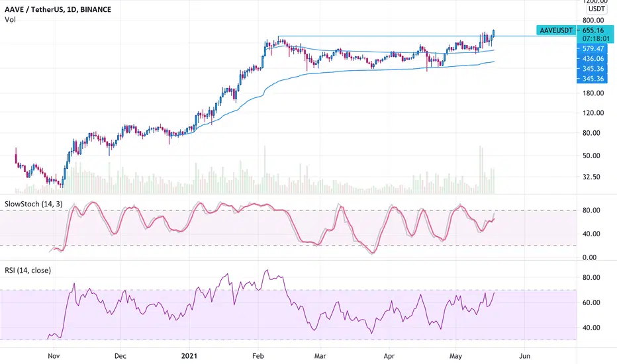The width and height of the screenshot is (617, 364).
Task: Select the Vol indicator label
Action: [x=10, y=20]
